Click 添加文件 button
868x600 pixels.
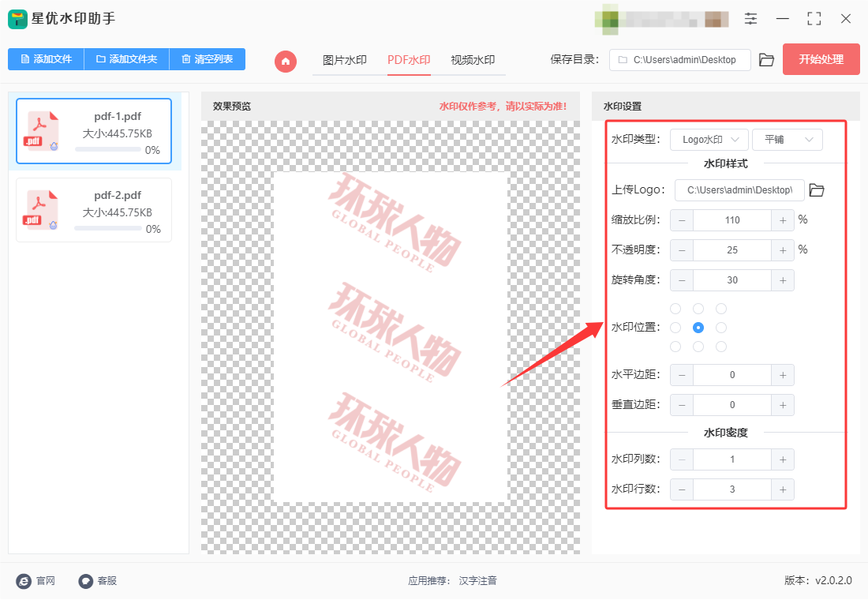point(47,59)
